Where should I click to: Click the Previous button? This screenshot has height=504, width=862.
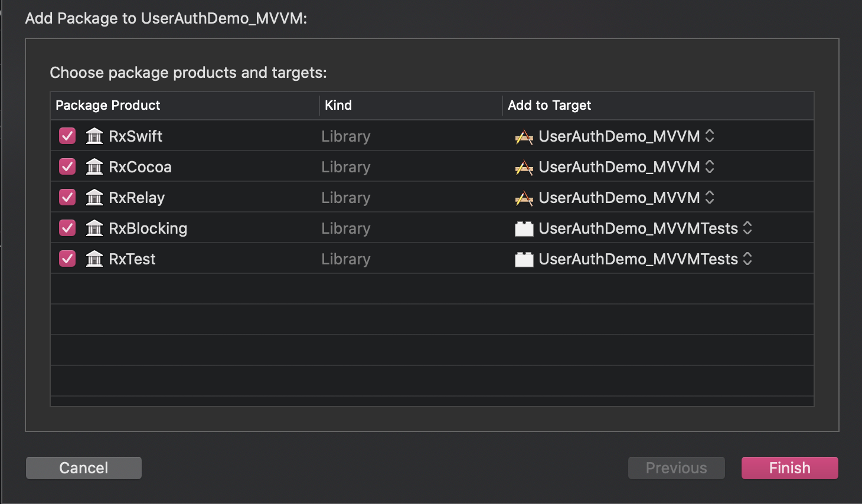click(677, 468)
